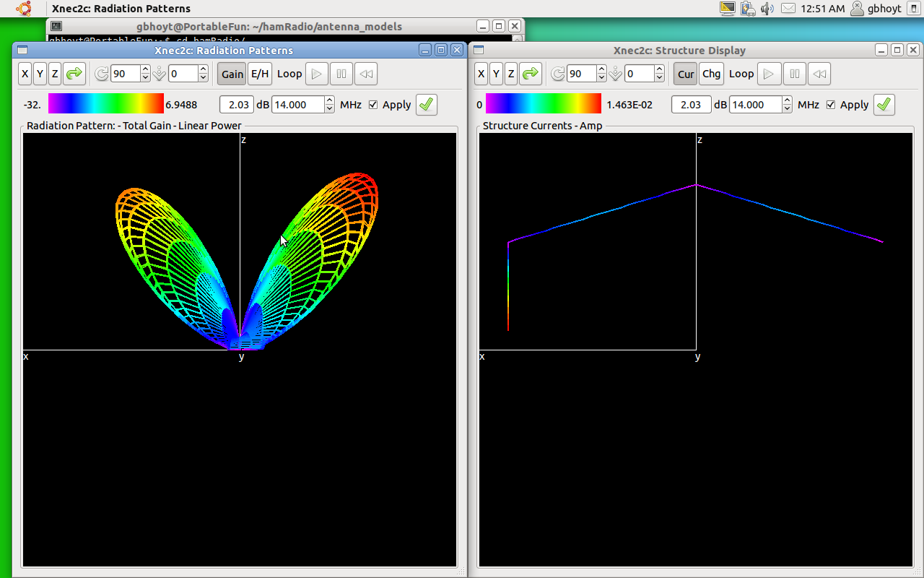This screenshot has width=924, height=578.
Task: Toggle the Cur currents button
Action: click(686, 74)
